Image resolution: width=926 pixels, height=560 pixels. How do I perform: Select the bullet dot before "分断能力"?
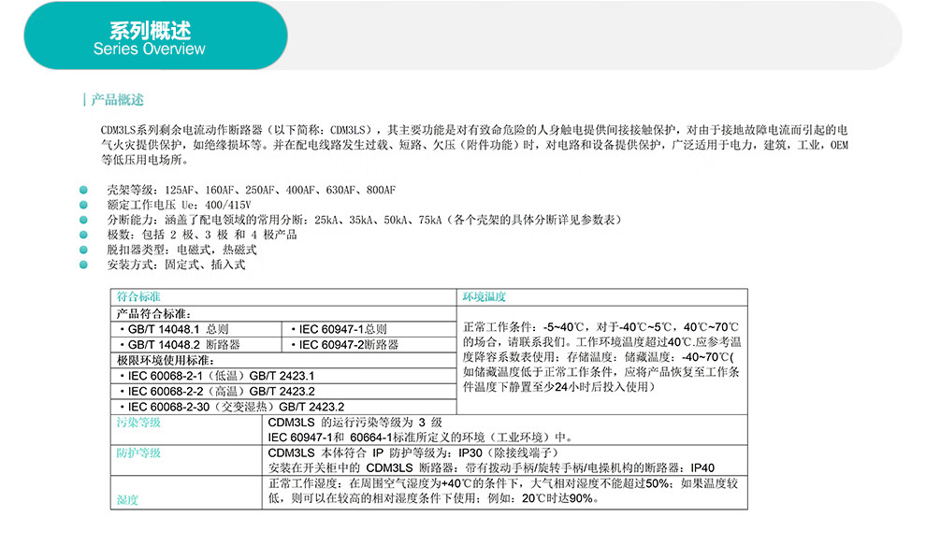[84, 220]
